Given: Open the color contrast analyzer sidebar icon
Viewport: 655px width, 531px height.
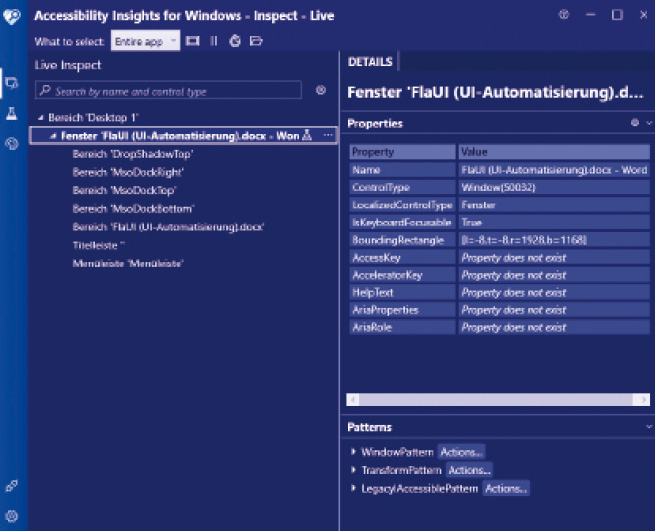Looking at the screenshot, I should (12, 144).
